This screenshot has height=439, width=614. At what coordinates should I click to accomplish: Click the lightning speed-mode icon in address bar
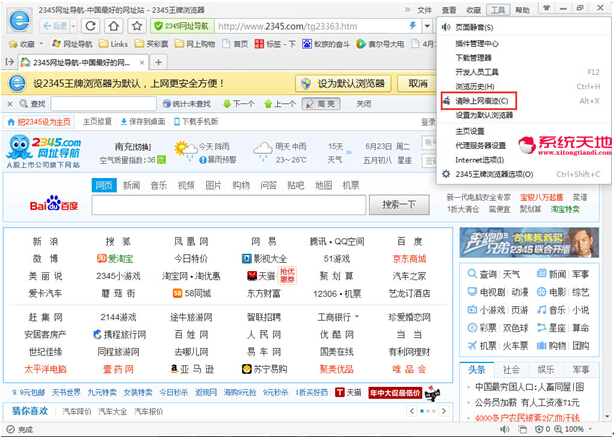pyautogui.click(x=412, y=26)
